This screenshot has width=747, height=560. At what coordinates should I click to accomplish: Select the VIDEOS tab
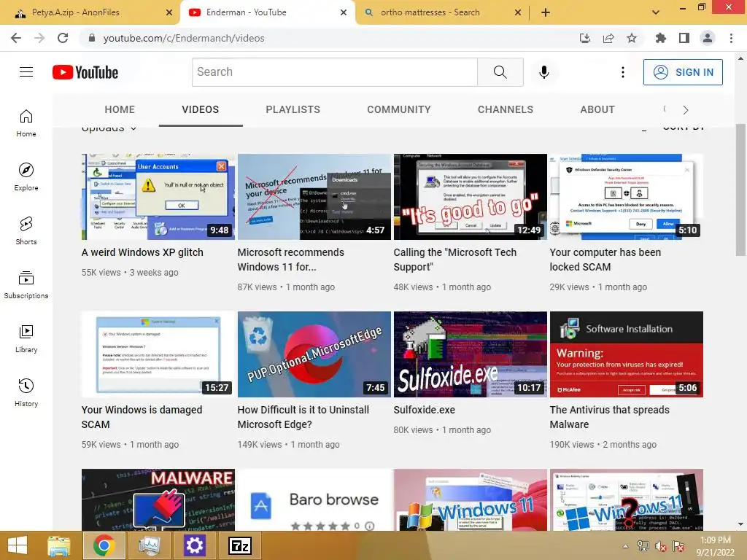tap(201, 109)
